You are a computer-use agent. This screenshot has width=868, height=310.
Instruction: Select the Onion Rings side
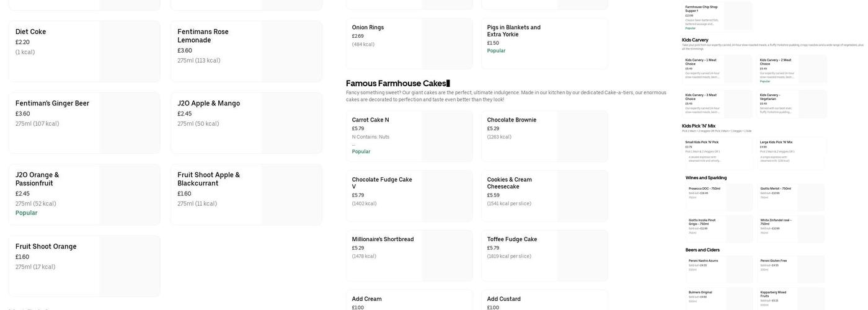tap(409, 43)
